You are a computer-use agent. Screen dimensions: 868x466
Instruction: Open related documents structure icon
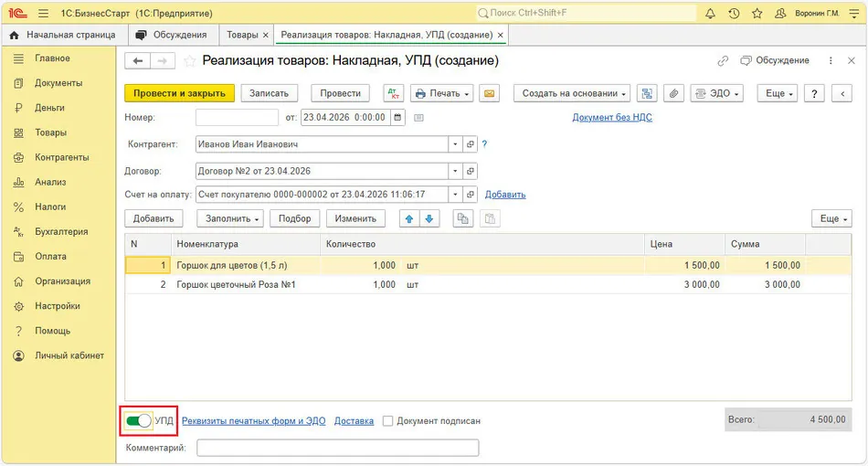(x=647, y=93)
